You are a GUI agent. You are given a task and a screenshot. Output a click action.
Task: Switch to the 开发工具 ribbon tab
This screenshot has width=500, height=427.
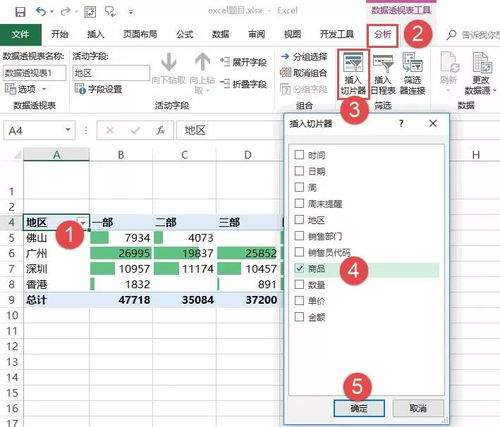click(x=337, y=34)
